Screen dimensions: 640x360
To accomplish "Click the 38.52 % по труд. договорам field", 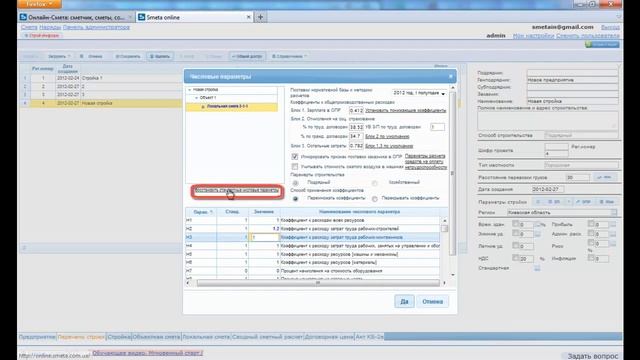I will 356,127.
